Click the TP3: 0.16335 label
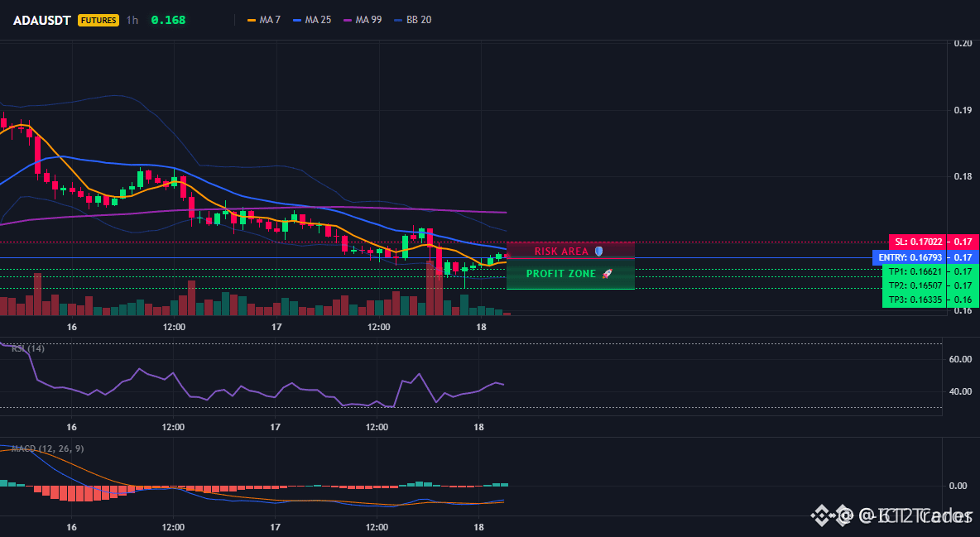This screenshot has width=980, height=537. [915, 300]
